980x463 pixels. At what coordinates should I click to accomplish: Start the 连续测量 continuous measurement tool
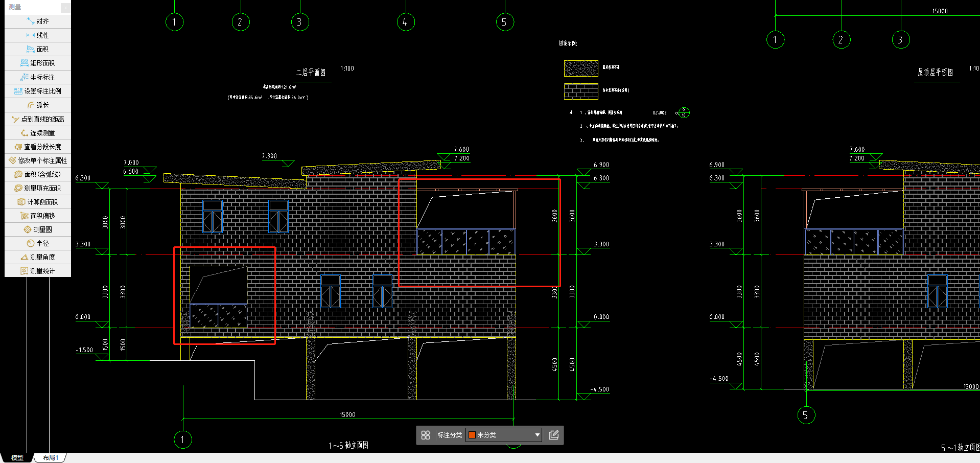pos(38,133)
